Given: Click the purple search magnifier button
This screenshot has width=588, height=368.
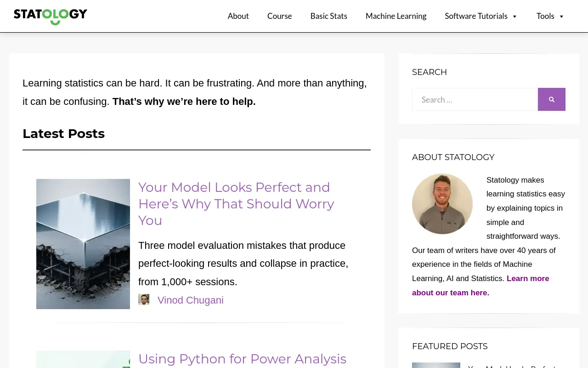Looking at the screenshot, I should coord(552,99).
